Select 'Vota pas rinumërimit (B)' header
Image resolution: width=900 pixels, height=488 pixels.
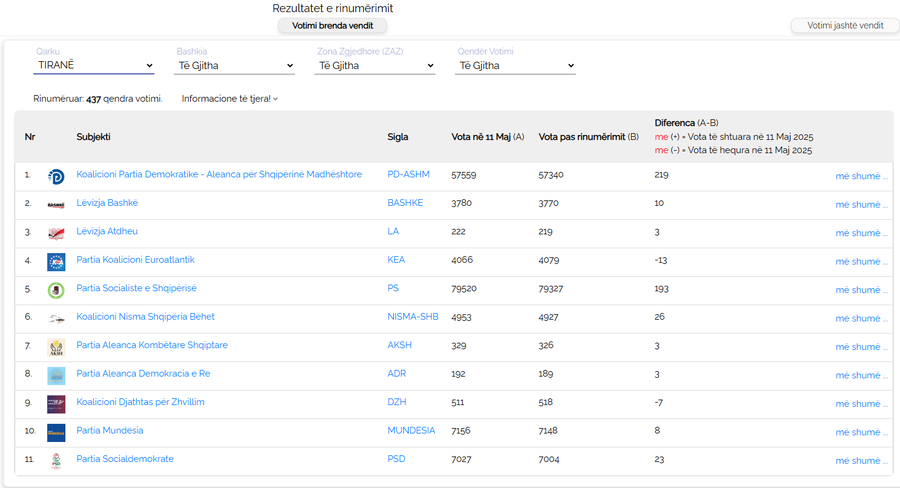588,137
